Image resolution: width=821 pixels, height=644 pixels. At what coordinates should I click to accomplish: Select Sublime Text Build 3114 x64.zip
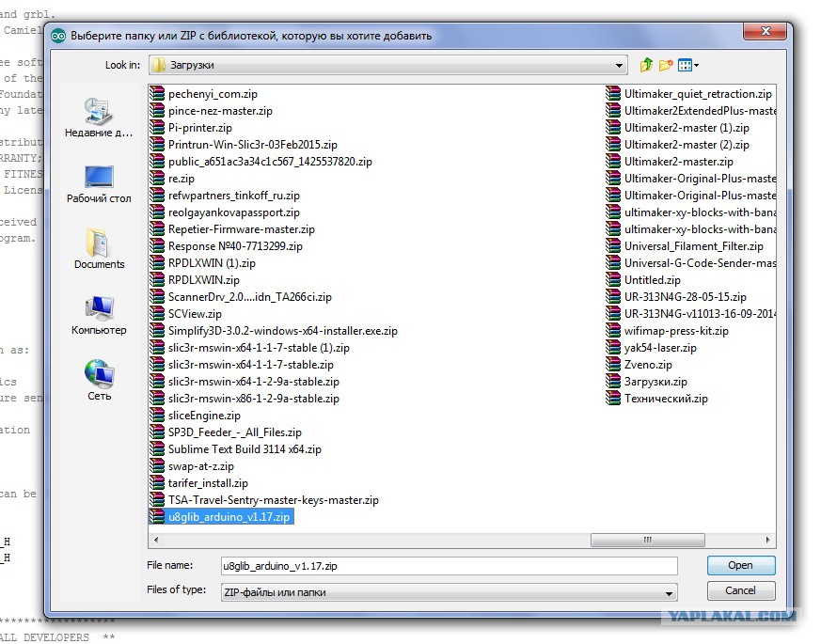245,449
